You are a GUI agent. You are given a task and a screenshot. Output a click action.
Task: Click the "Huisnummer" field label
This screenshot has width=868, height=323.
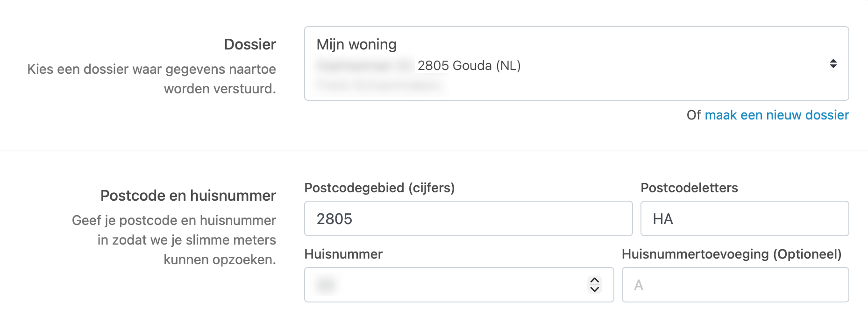pos(343,254)
